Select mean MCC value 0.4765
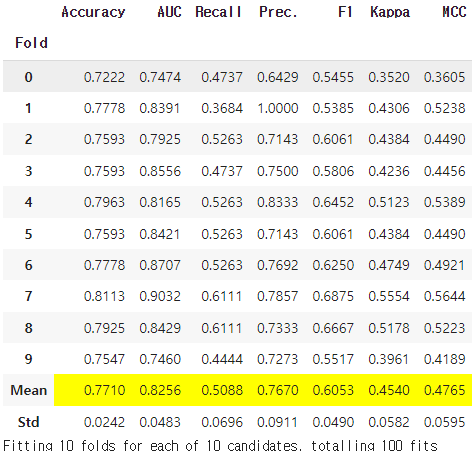This screenshot has width=476, height=452. pos(444,390)
